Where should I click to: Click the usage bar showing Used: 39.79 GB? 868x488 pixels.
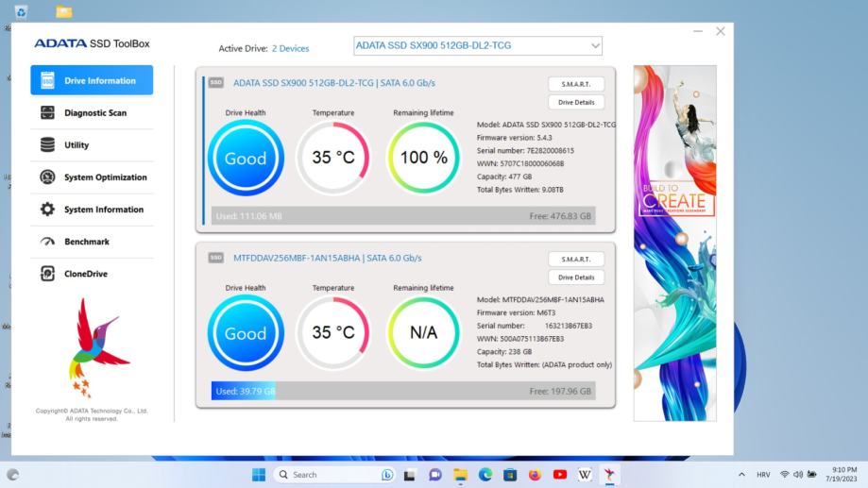point(403,391)
